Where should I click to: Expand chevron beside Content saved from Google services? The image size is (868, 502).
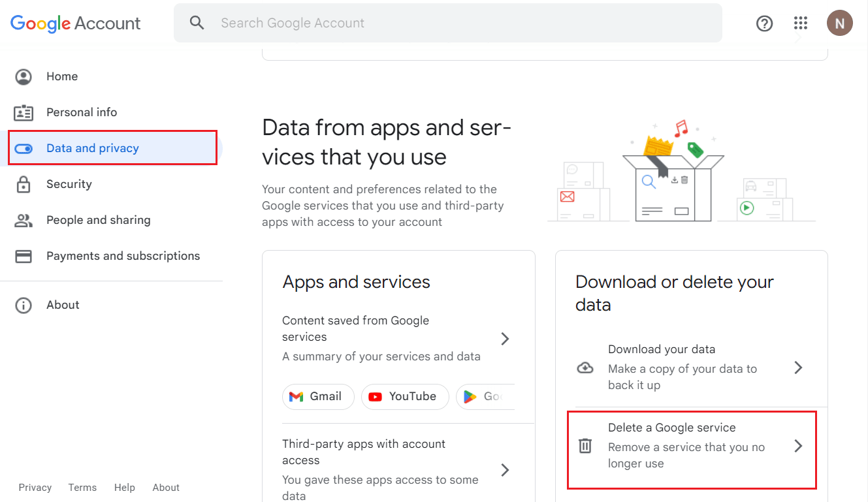(x=505, y=339)
